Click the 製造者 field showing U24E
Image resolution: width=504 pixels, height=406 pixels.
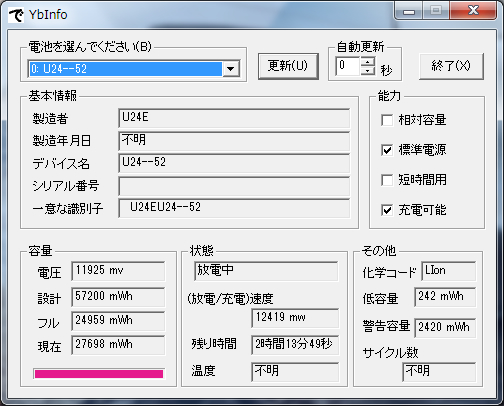click(x=234, y=118)
